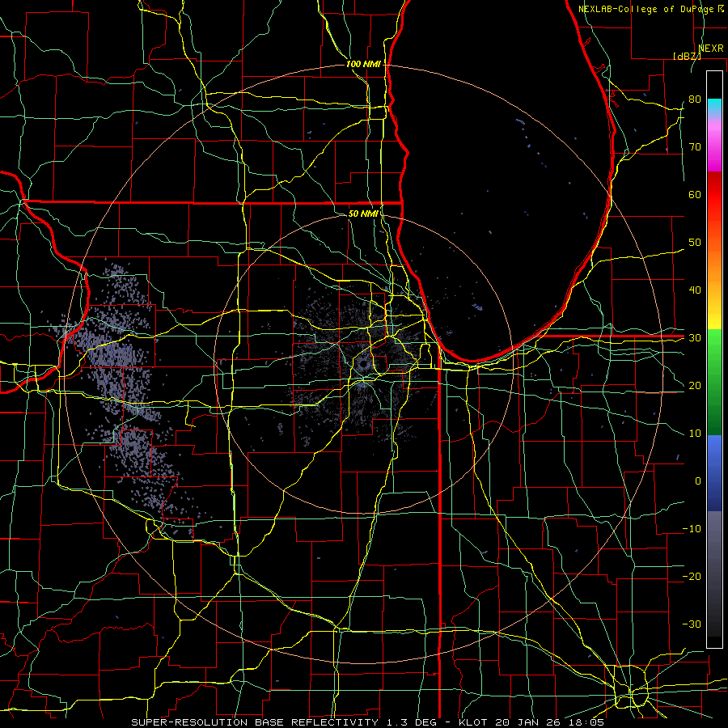Click the "50 NMI" range ring label
Viewport: 728px width, 728px height.
pos(363,214)
